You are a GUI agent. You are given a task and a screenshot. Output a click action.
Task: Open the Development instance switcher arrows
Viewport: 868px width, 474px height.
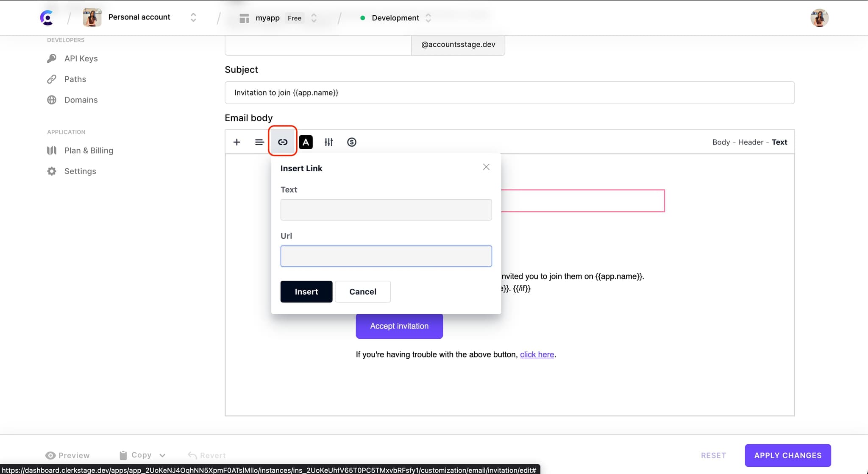click(x=428, y=18)
